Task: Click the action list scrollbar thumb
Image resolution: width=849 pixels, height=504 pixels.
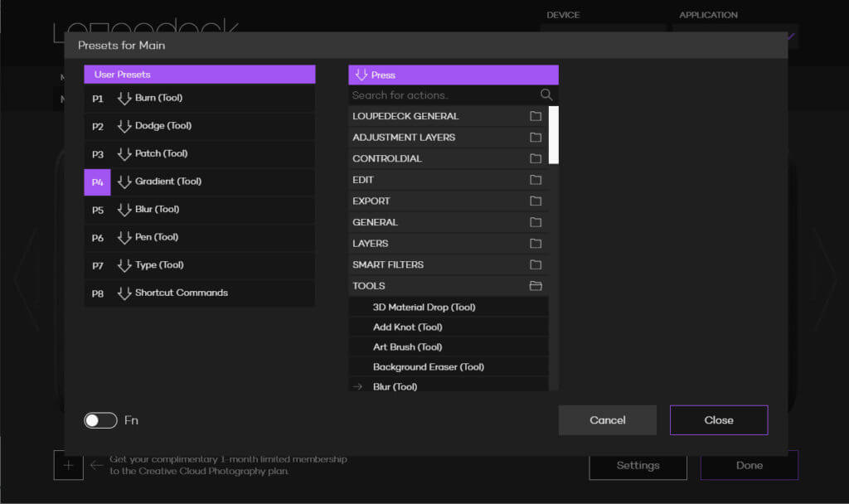Action: point(554,134)
